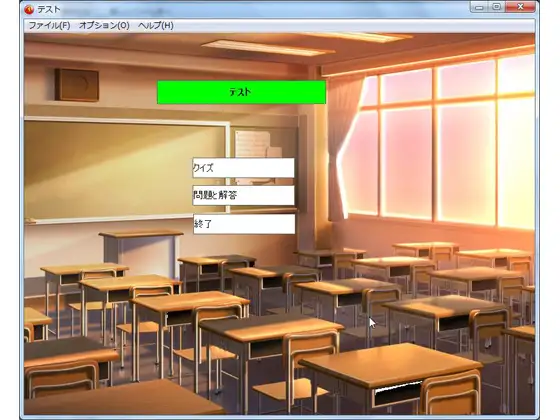Close the テスト window

point(521,7)
